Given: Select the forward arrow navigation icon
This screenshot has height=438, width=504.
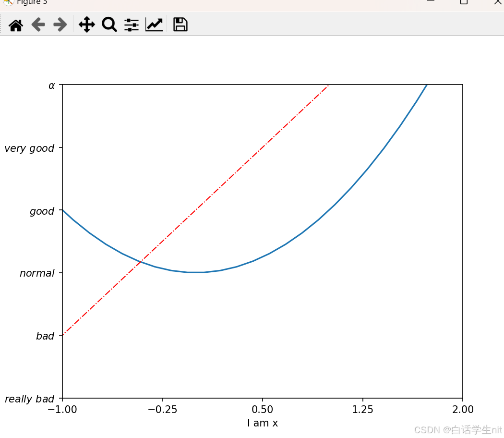Looking at the screenshot, I should (x=60, y=24).
